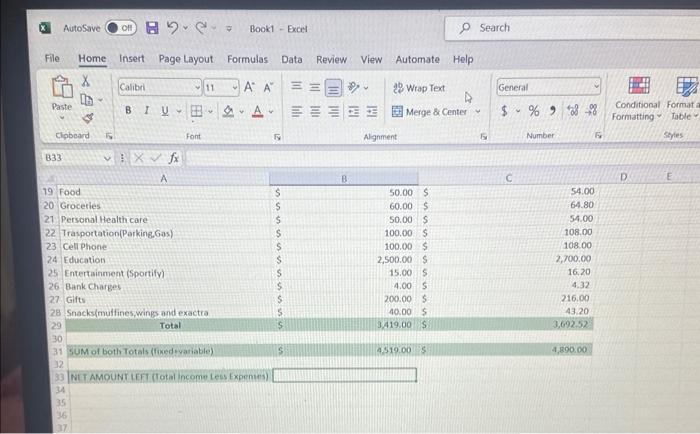700x434 pixels.
Task: Expand the Paste options arrow
Action: (x=62, y=118)
